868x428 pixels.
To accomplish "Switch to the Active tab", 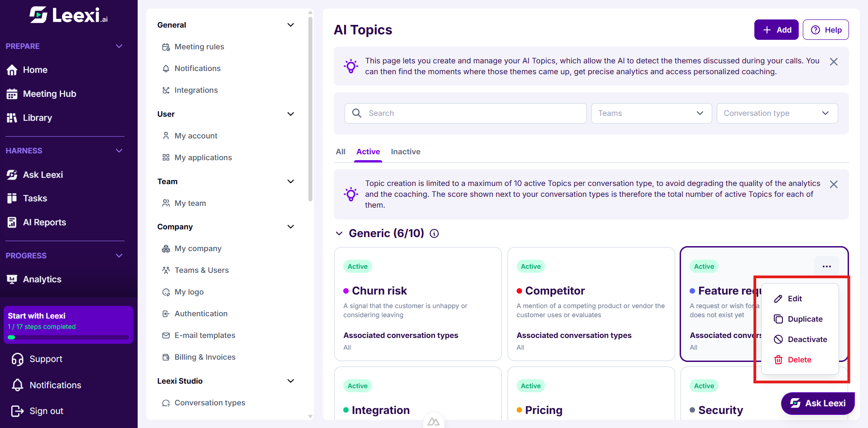I will pyautogui.click(x=368, y=152).
